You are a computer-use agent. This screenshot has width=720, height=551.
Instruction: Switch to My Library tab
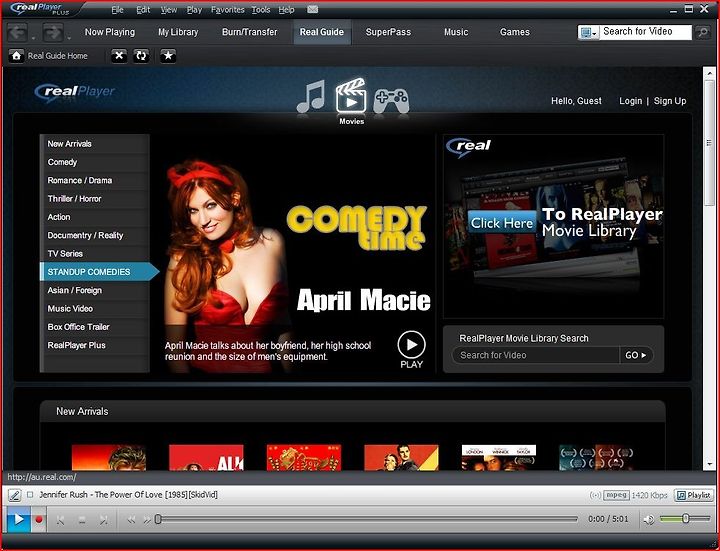178,32
